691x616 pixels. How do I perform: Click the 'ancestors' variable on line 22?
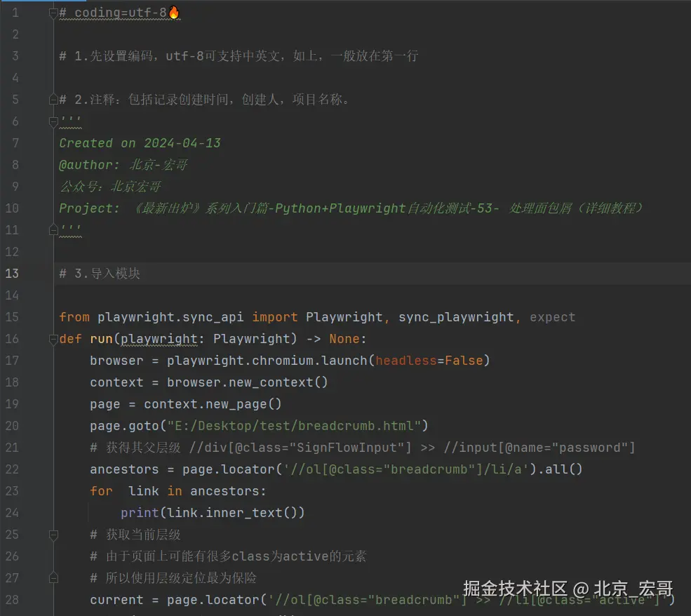click(x=121, y=469)
